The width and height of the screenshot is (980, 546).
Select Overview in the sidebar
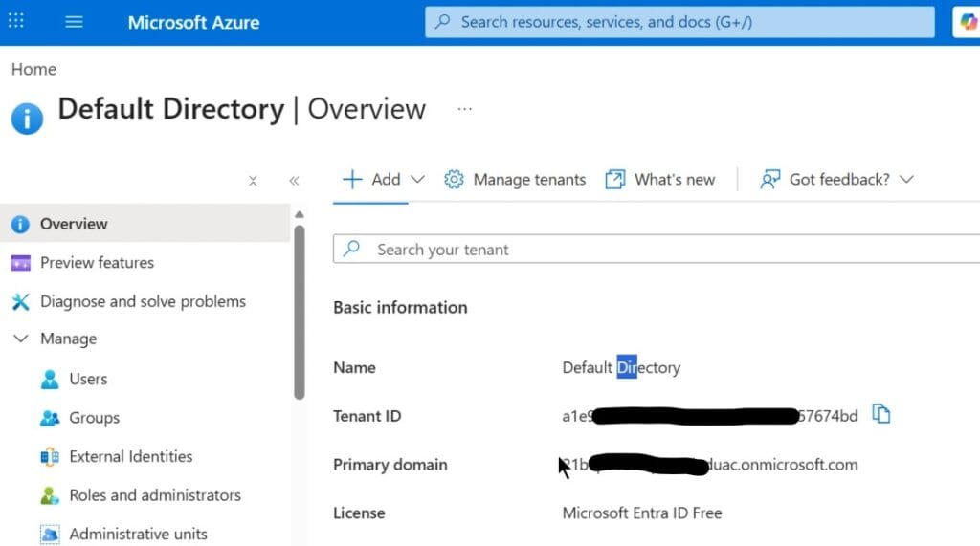[145, 224]
